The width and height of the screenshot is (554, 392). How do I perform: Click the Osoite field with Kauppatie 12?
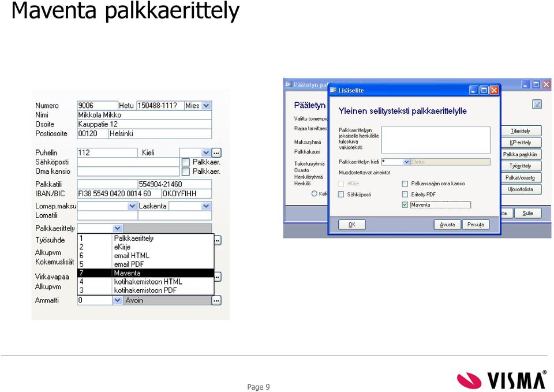pyautogui.click(x=144, y=125)
